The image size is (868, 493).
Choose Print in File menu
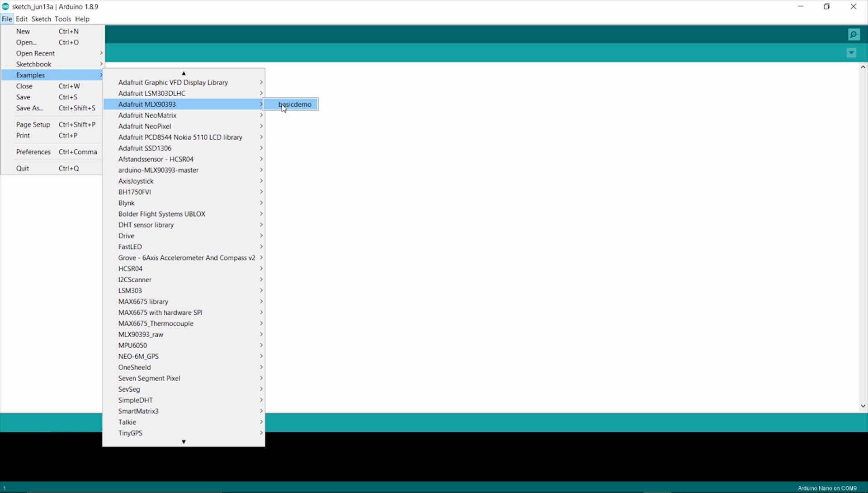pos(52,135)
